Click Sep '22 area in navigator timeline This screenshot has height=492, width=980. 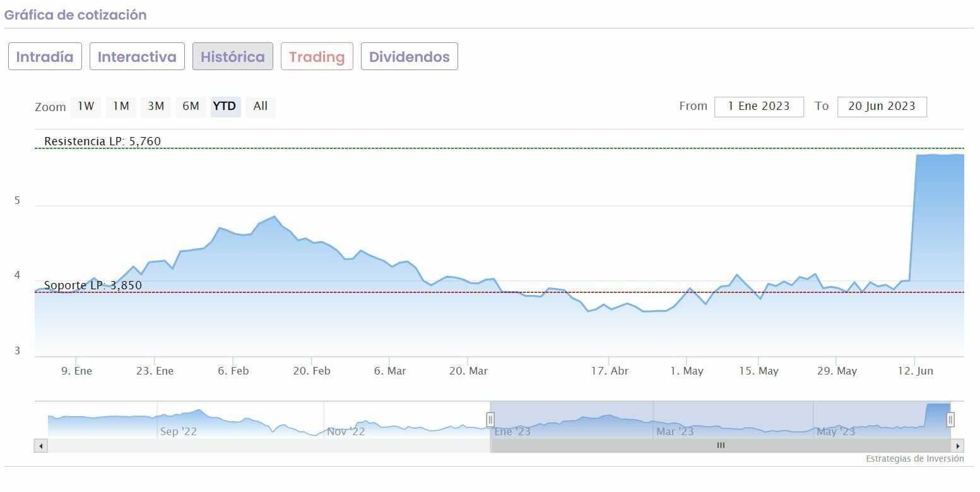tap(179, 432)
